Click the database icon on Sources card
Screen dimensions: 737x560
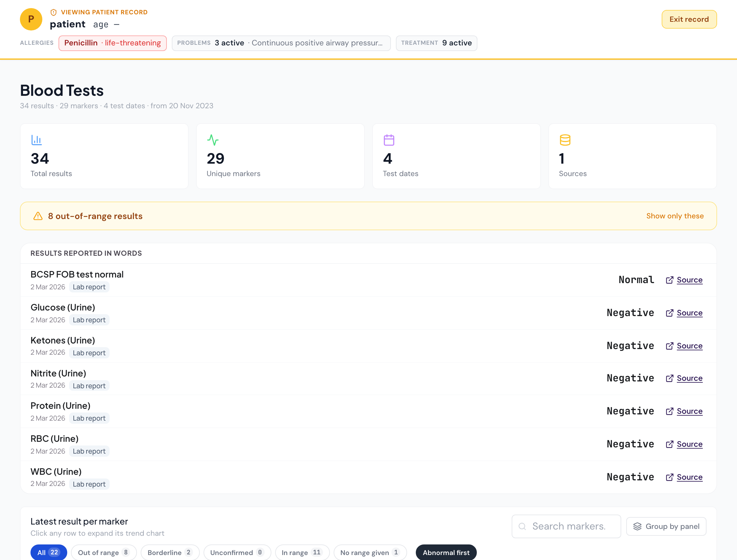[x=565, y=140]
